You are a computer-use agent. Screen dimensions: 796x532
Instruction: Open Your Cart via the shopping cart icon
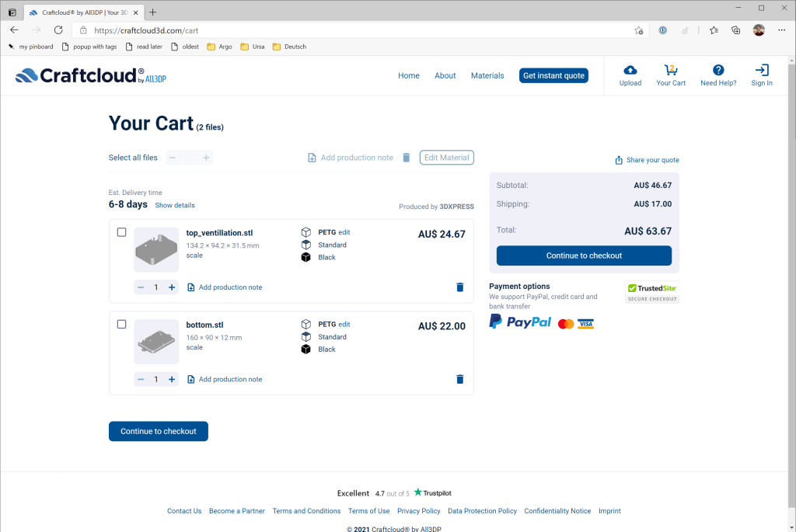click(670, 69)
